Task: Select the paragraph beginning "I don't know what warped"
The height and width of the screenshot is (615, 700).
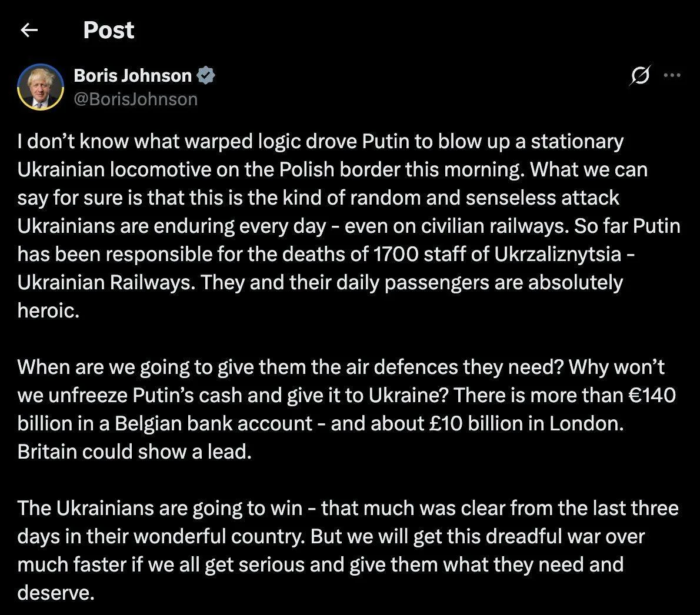Action: tap(349, 226)
